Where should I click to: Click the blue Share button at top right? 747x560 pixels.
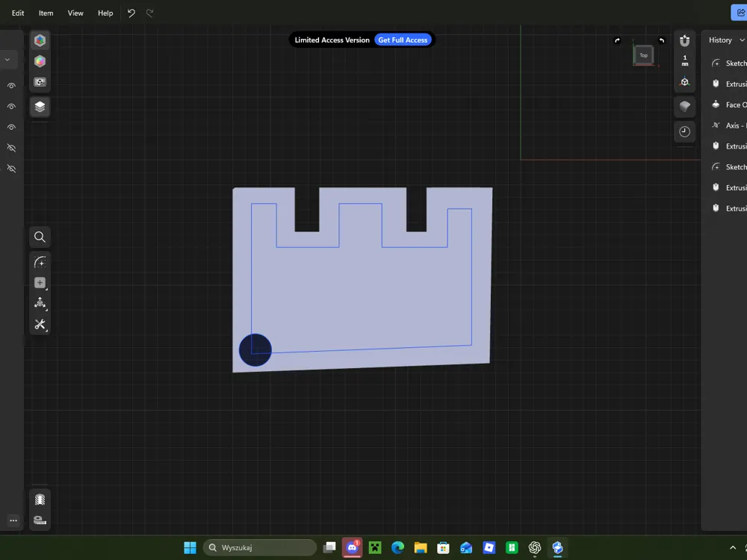point(740,13)
